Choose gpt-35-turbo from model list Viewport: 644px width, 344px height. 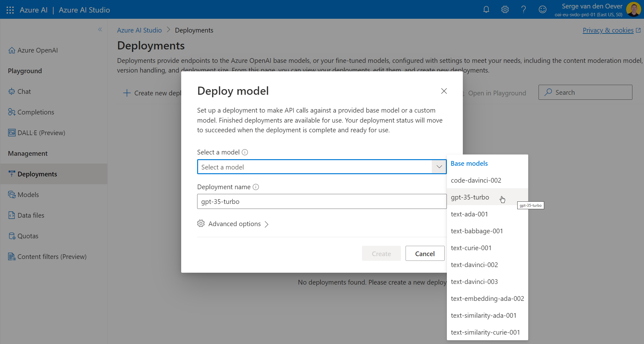pos(487,197)
